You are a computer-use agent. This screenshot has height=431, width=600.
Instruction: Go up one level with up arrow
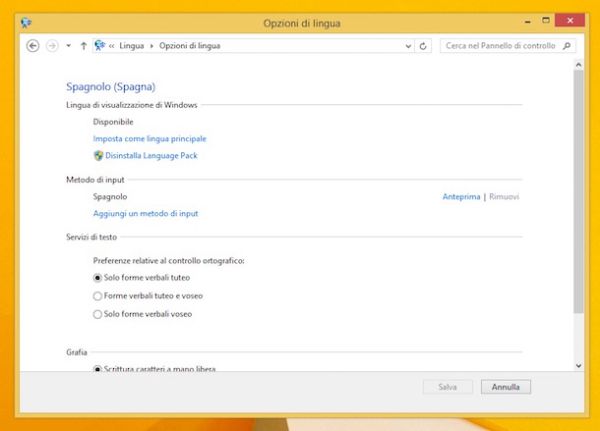click(x=82, y=46)
